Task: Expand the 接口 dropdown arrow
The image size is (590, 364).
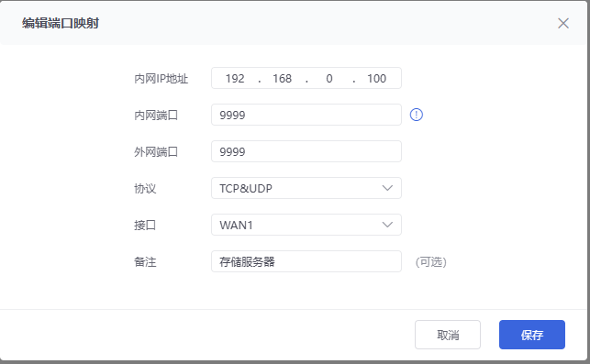Action: click(x=387, y=225)
